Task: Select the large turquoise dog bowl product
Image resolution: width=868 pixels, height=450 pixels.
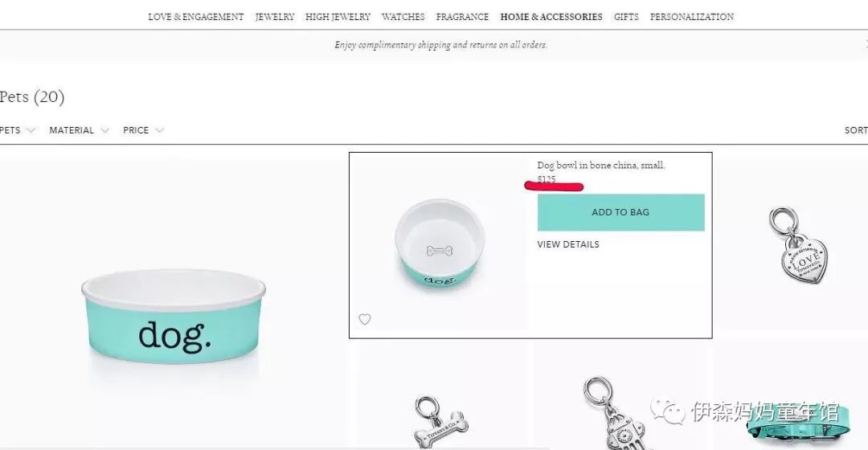Action: (x=174, y=317)
